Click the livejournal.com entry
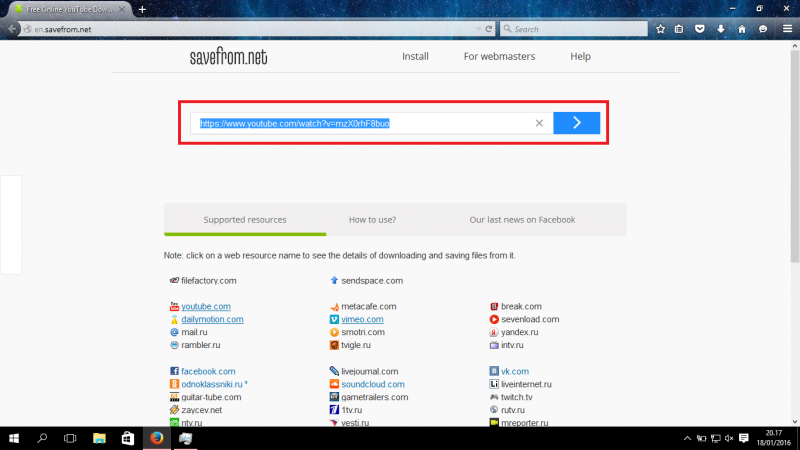Screen dimensions: 800x450 coord(370,371)
